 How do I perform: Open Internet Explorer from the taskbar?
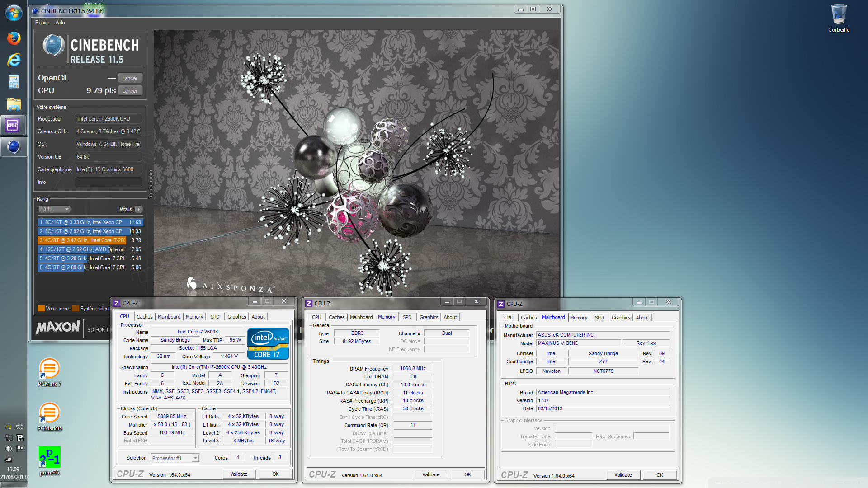click(x=14, y=60)
